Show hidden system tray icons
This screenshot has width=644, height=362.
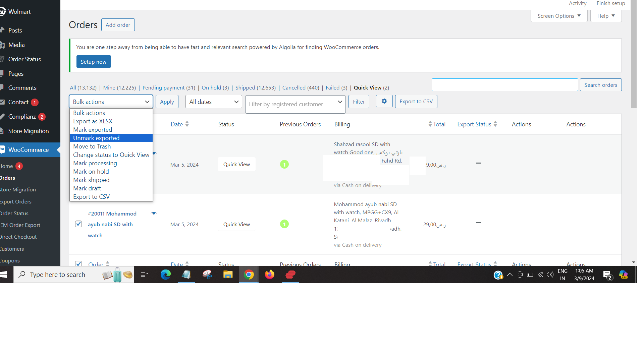pyautogui.click(x=510, y=275)
